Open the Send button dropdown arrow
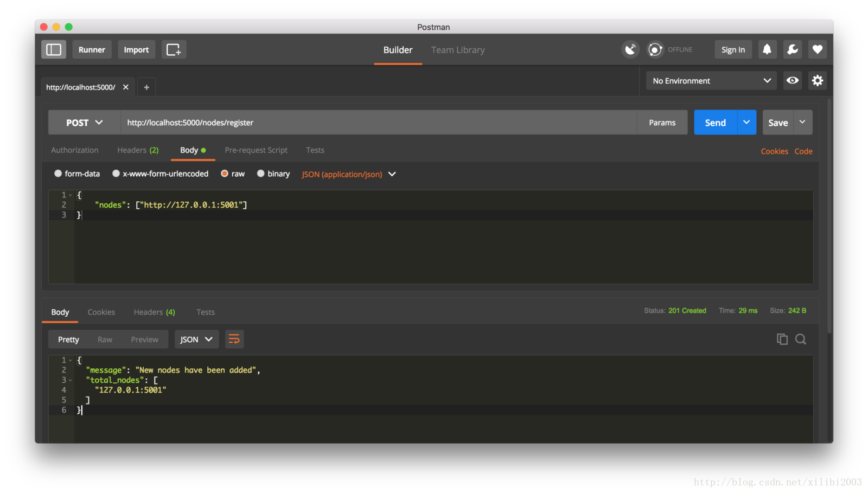The image size is (868, 493). (746, 123)
